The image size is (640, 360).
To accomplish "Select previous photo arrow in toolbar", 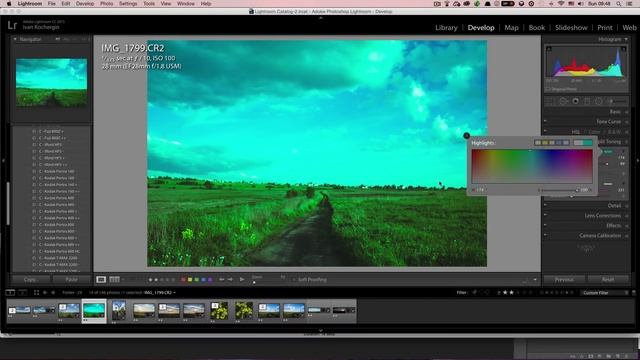I will click(222, 280).
